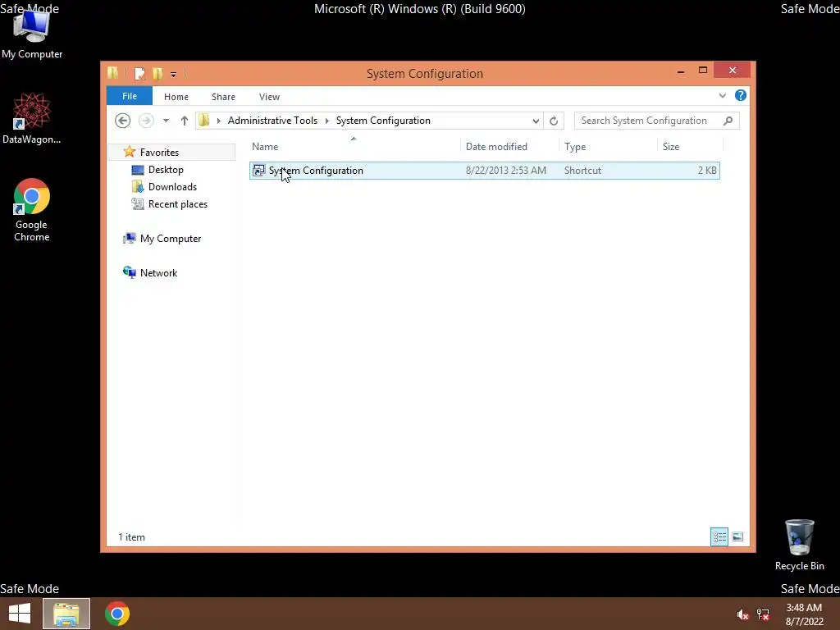The height and width of the screenshot is (630, 840).
Task: Go back with the Back arrow
Action: pos(123,121)
